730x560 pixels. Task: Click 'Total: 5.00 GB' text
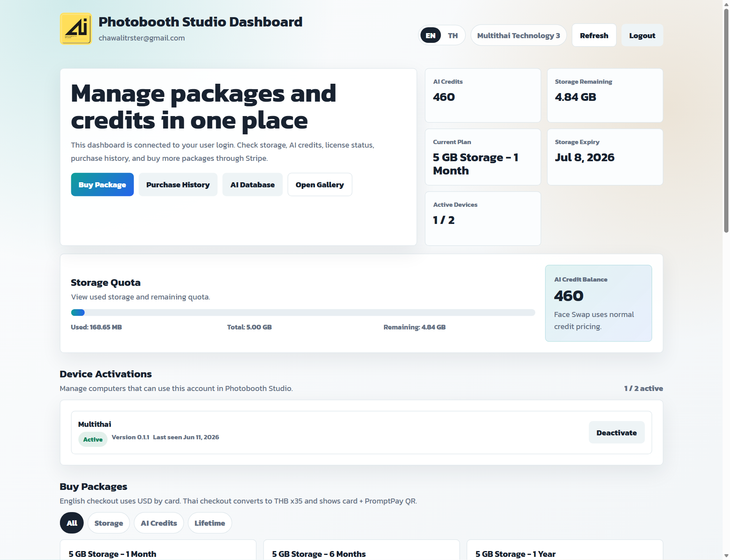(x=250, y=327)
